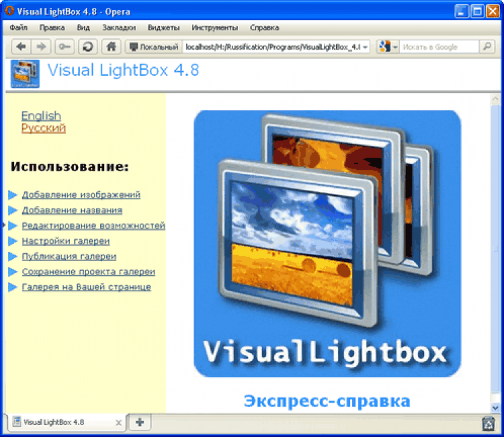Image resolution: width=504 pixels, height=437 pixels.
Task: Click the Экспресс-справка heading text
Action: click(x=327, y=401)
